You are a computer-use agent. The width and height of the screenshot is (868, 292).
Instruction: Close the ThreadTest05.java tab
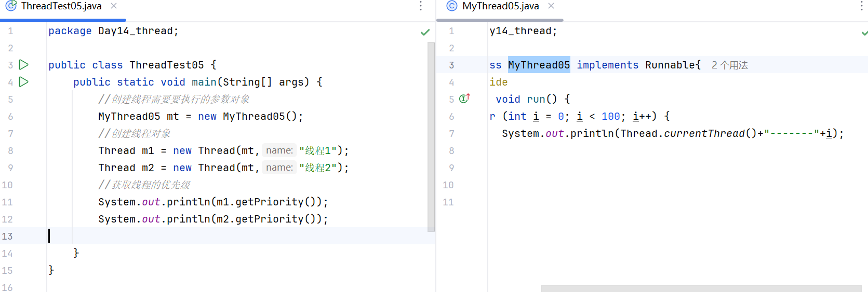[114, 6]
